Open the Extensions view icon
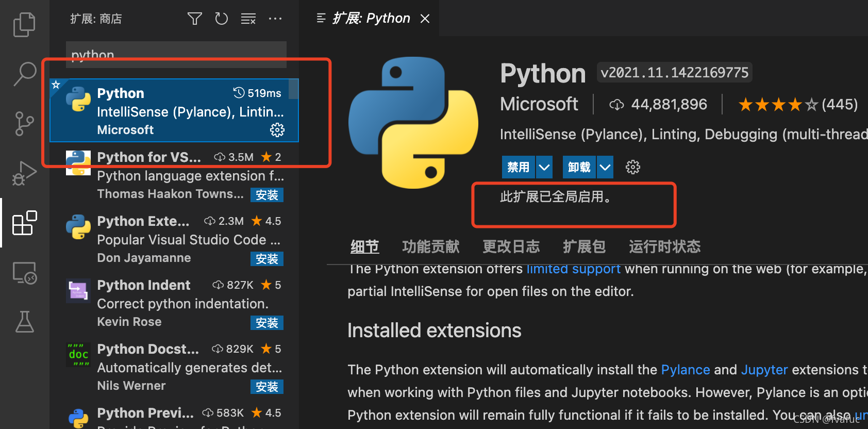 (x=24, y=223)
